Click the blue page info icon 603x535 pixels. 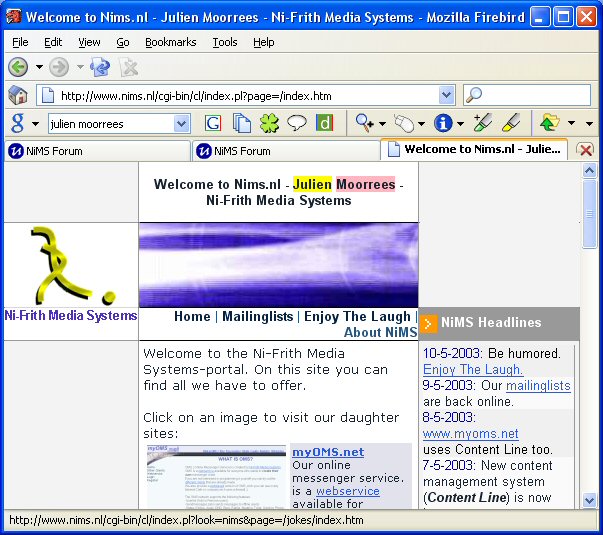[443, 123]
